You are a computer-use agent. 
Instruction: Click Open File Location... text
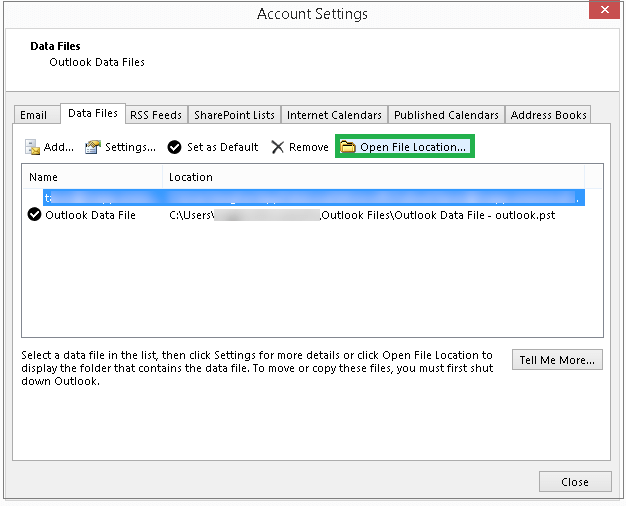point(413,147)
